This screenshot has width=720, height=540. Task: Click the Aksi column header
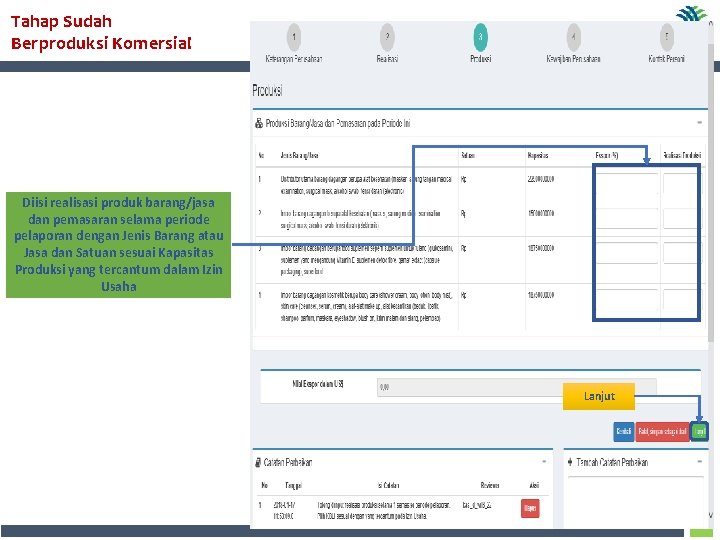click(534, 485)
